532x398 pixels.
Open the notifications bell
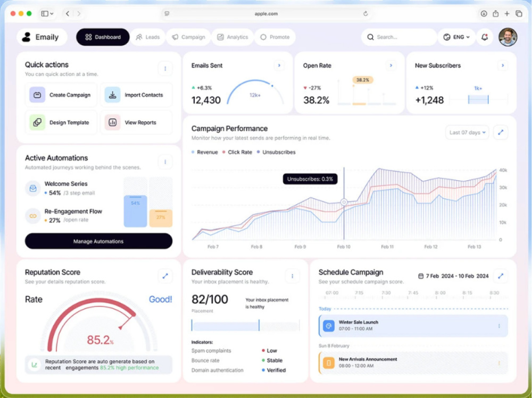485,37
